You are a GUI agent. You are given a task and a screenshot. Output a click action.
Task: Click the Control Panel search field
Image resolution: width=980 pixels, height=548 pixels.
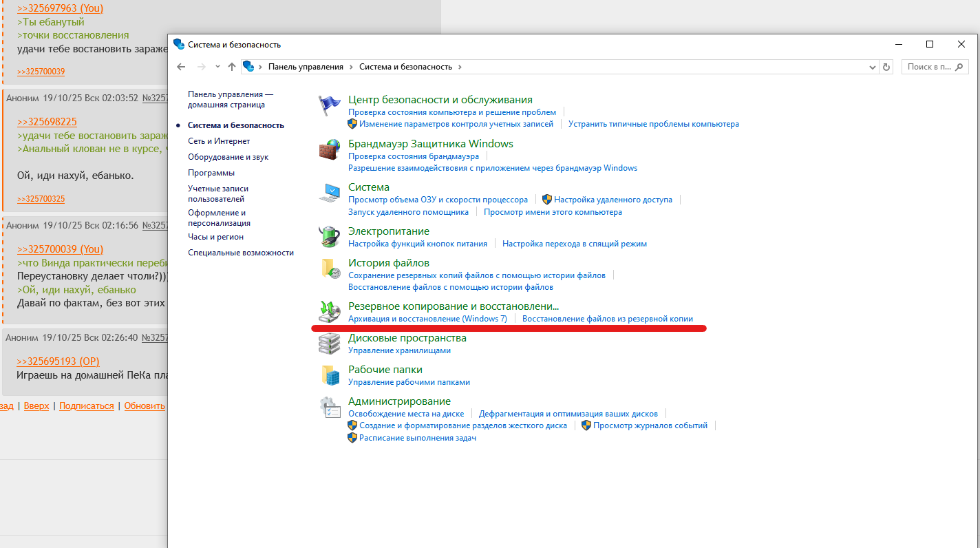click(935, 67)
